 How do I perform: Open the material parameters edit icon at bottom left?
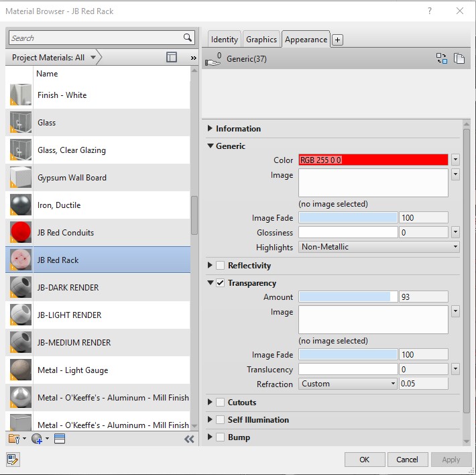13,460
